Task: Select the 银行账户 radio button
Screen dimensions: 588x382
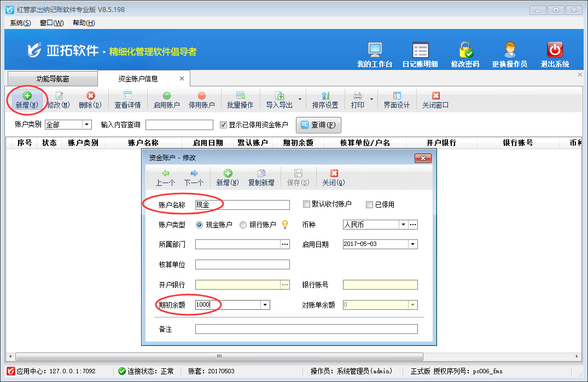Action: [x=243, y=225]
